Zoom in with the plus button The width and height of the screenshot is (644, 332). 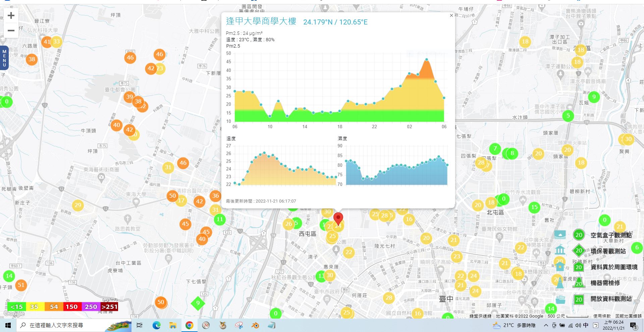[x=11, y=15]
